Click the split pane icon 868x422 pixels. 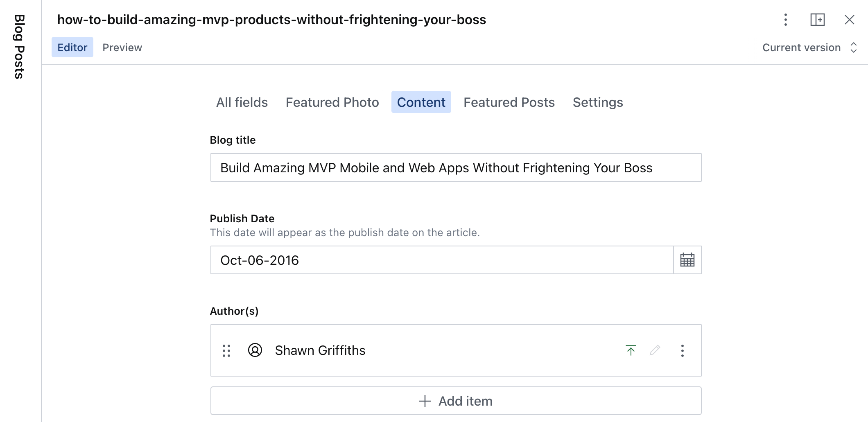click(x=817, y=20)
